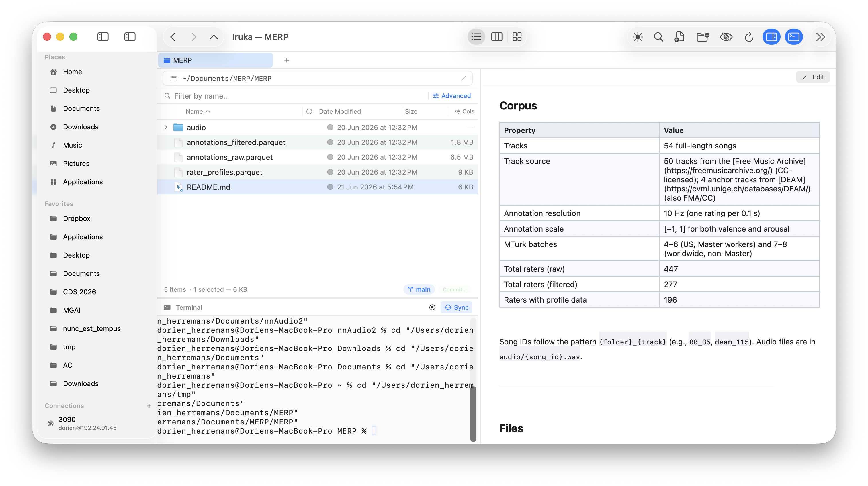Switch to list view

click(476, 37)
